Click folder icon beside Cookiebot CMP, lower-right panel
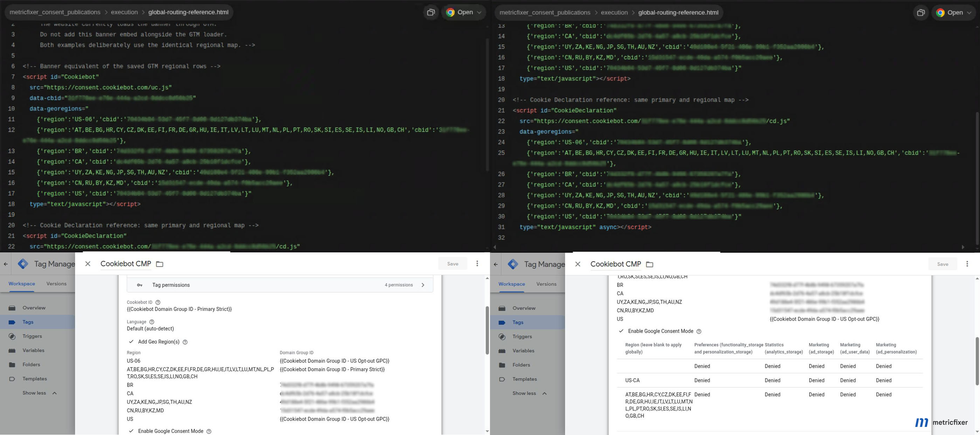Screen dimensions: 980x435 coord(650,265)
